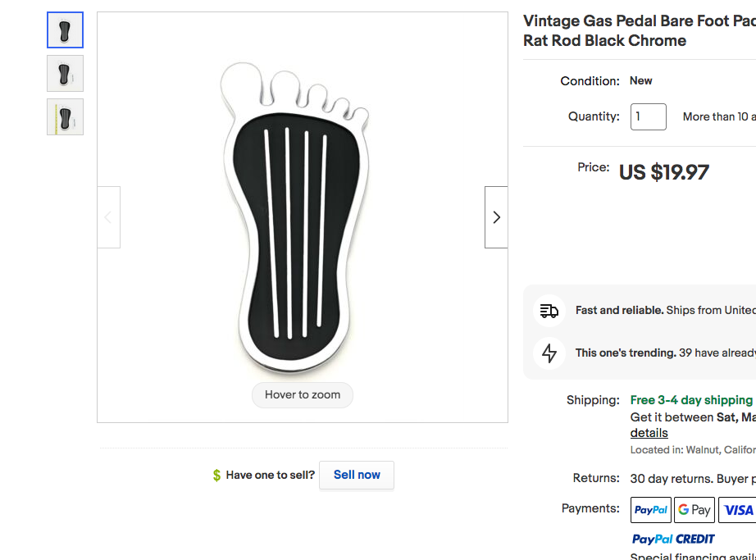Click the US $19.97 price text
The height and width of the screenshot is (560, 756).
664,172
